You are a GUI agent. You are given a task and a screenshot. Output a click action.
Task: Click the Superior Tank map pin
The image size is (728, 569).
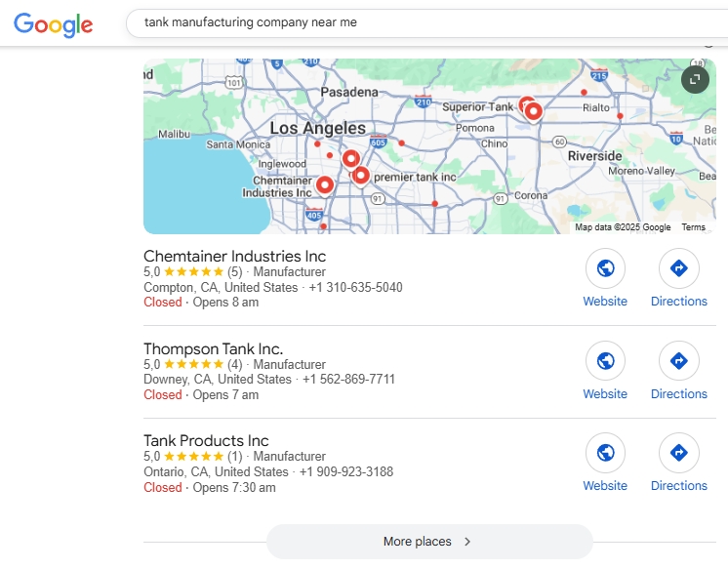(533, 110)
